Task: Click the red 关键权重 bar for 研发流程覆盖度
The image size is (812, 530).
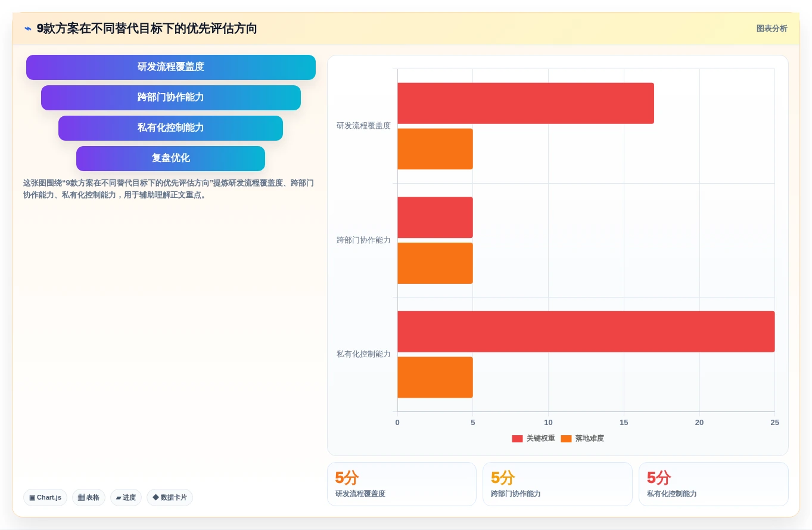Action: [525, 103]
